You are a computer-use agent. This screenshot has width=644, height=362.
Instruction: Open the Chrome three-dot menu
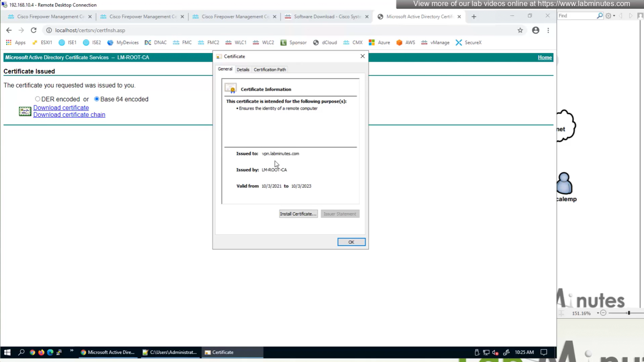tap(548, 30)
